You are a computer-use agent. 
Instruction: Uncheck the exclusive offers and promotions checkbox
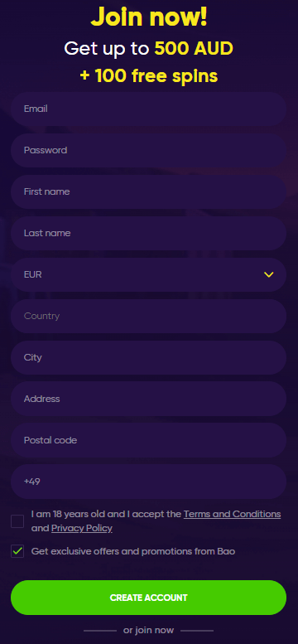pyautogui.click(x=17, y=551)
